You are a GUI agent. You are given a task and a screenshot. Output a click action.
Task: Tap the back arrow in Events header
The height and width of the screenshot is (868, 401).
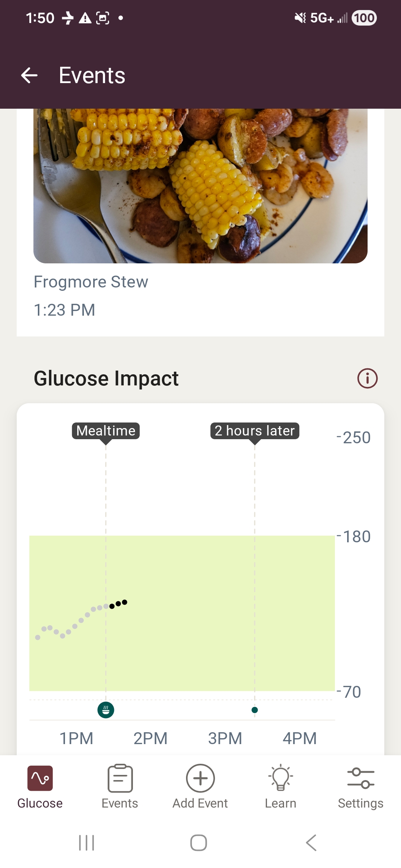tap(29, 76)
